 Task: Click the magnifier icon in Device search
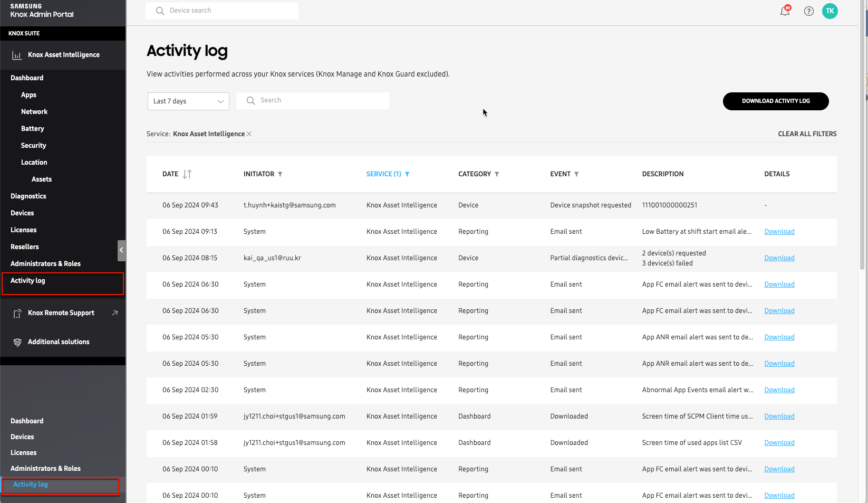tap(160, 11)
